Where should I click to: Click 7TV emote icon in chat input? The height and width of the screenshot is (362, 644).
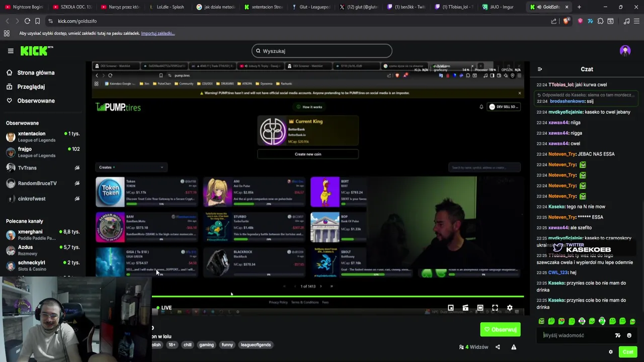coord(618,335)
